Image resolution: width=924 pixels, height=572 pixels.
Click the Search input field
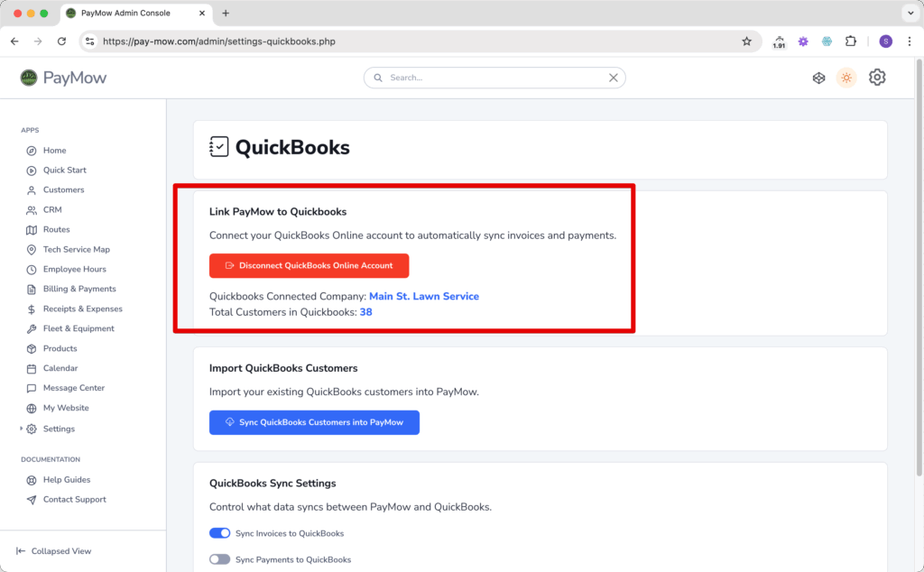click(494, 78)
